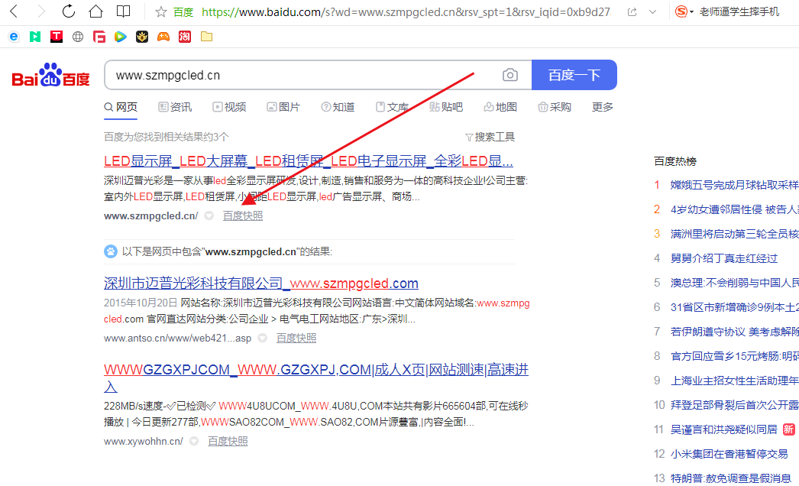Open hot topic 6 31省区市新增确诊9例
799x486 pixels.
pos(734,307)
